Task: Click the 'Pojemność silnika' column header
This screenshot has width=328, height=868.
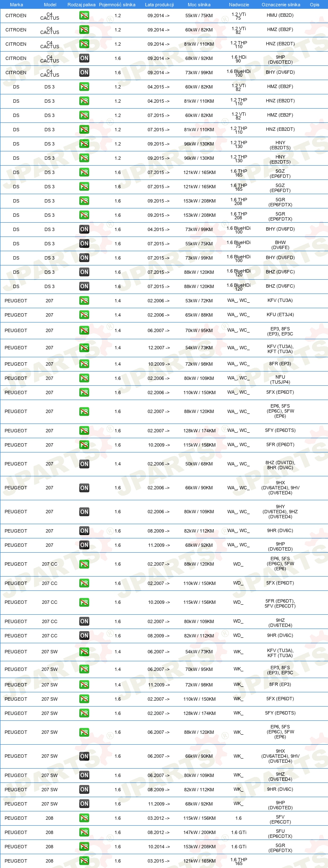Action: pos(117,5)
